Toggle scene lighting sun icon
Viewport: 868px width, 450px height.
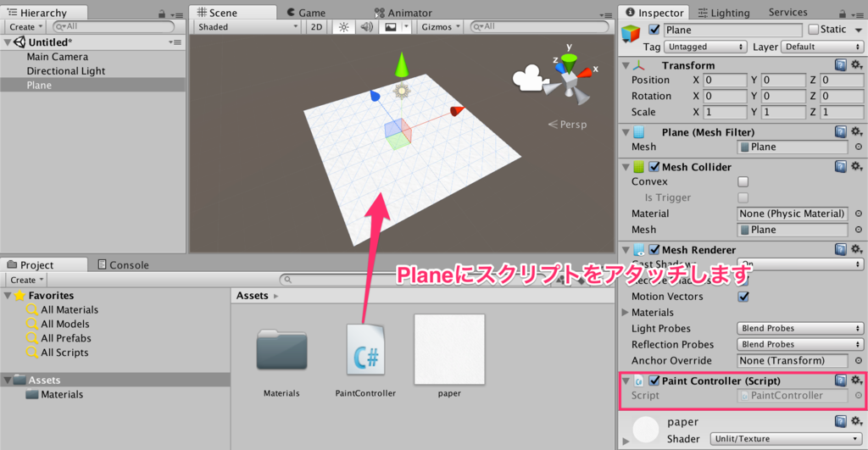click(x=343, y=27)
